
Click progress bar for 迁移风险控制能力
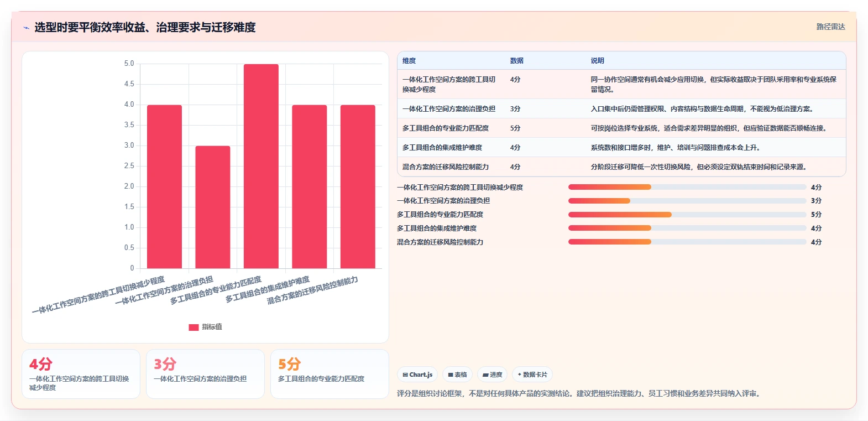pyautogui.click(x=687, y=242)
